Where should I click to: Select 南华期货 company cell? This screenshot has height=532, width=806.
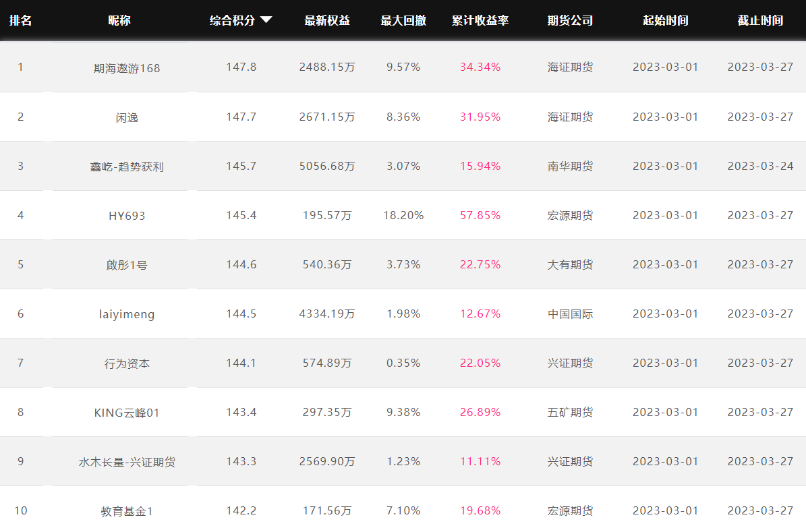point(570,167)
